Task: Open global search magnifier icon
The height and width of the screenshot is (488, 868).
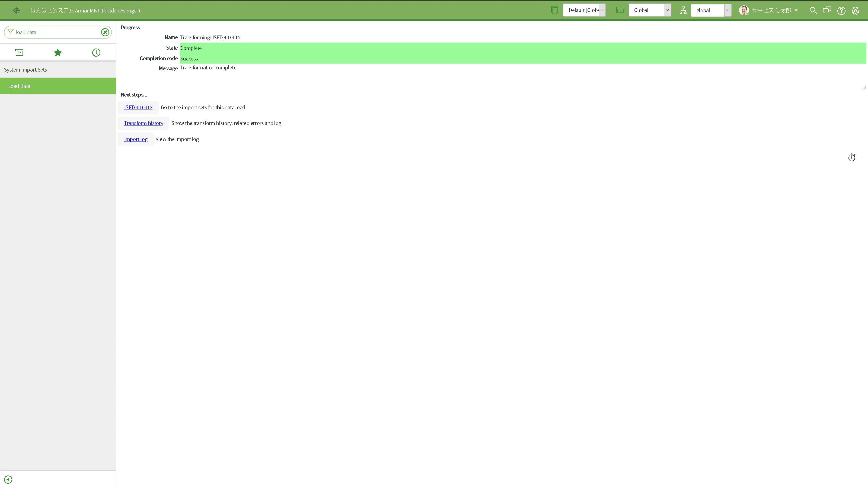Action: (x=813, y=11)
